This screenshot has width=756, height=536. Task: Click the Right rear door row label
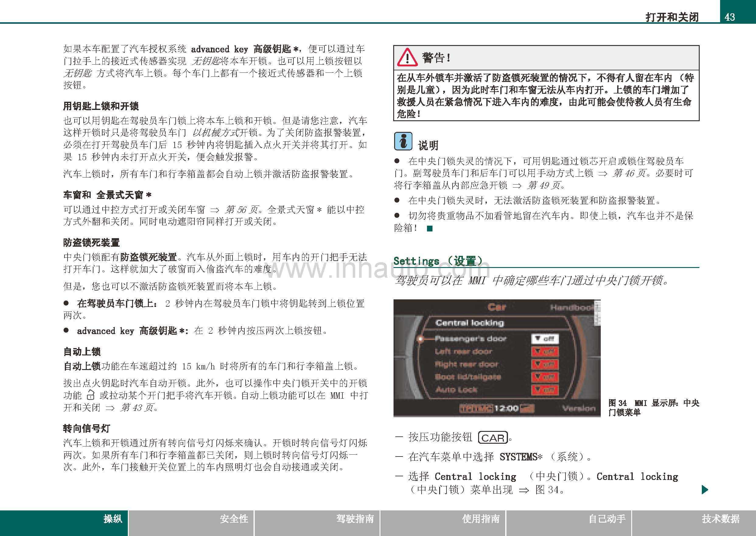coord(467,364)
